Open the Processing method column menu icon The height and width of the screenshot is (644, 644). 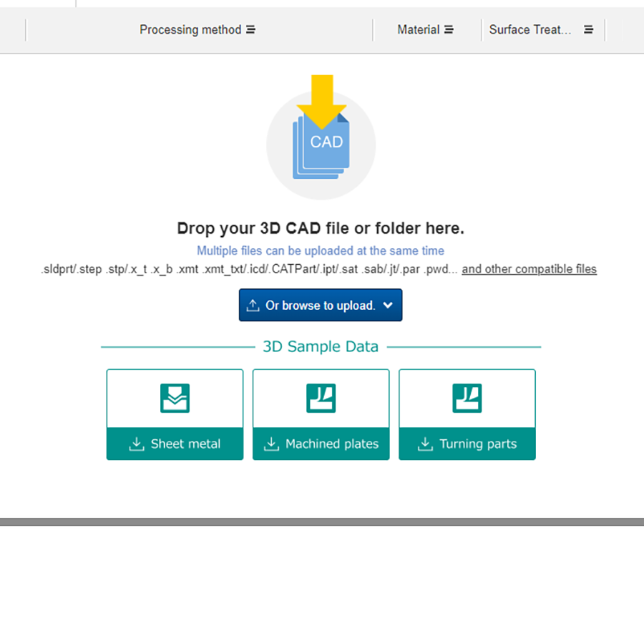coord(250,30)
